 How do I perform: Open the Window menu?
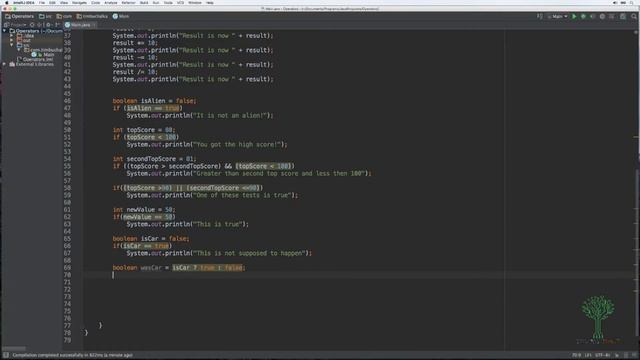[x=195, y=3]
